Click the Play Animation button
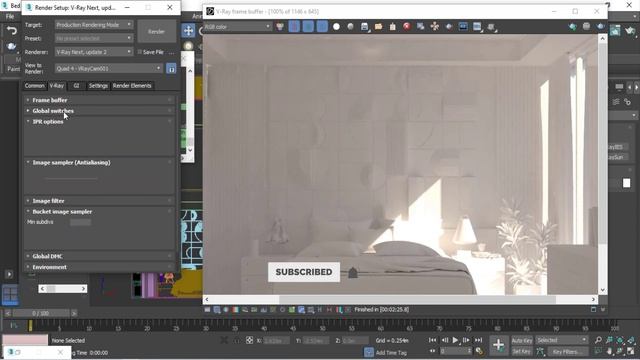This screenshot has height=360, width=640. 456,340
